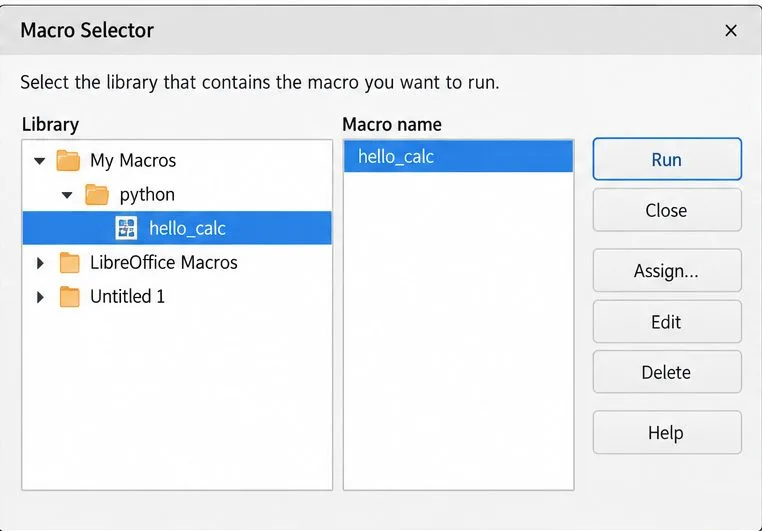Collapse the My Macros tree node
Viewport: 762px width, 531px height.
pyautogui.click(x=40, y=160)
